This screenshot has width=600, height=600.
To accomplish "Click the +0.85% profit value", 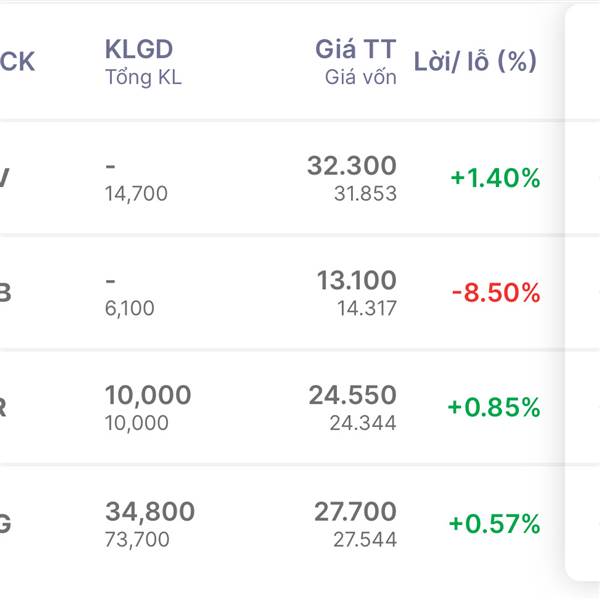I will coord(494,408).
